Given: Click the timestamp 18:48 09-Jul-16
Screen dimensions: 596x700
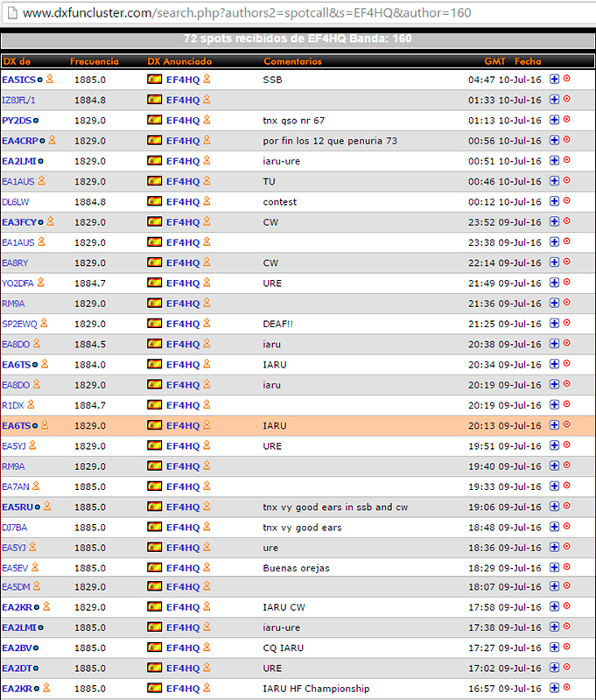Looking at the screenshot, I should (x=504, y=528).
